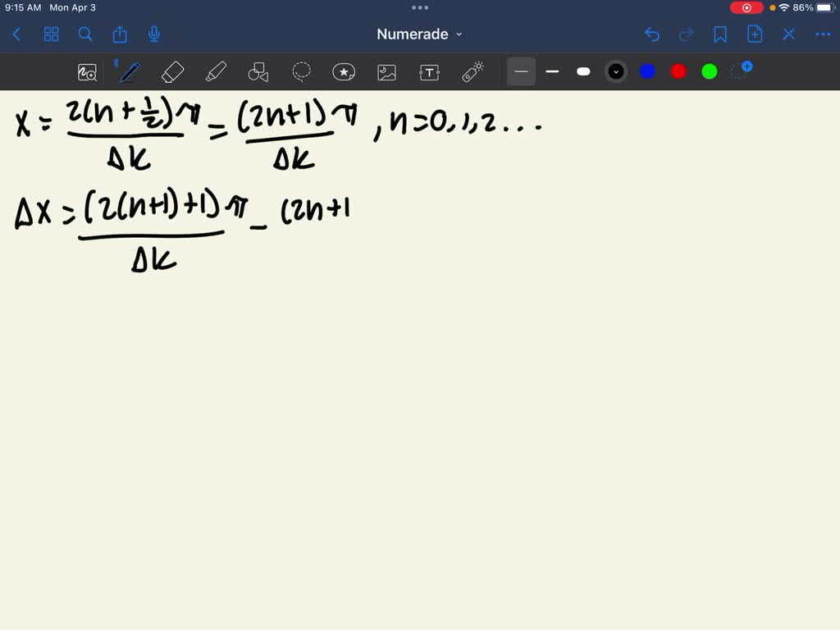Add a text box
This screenshot has width=840, height=630.
429,71
